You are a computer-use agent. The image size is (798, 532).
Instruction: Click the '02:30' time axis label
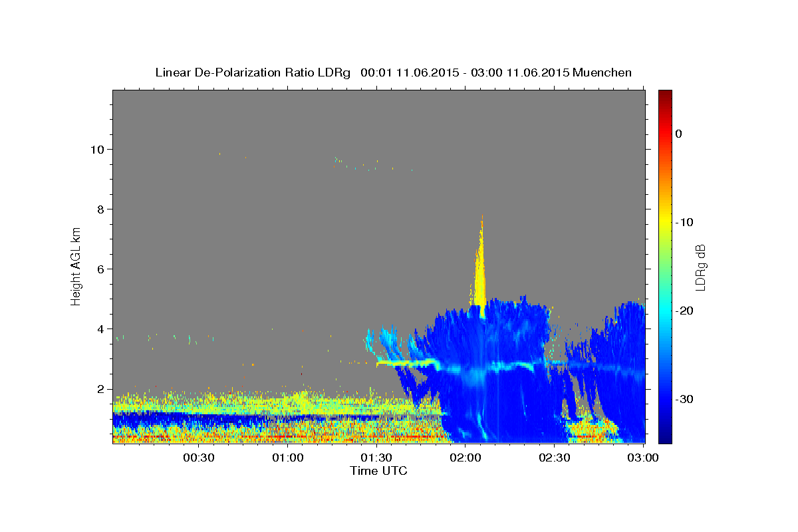click(x=554, y=458)
